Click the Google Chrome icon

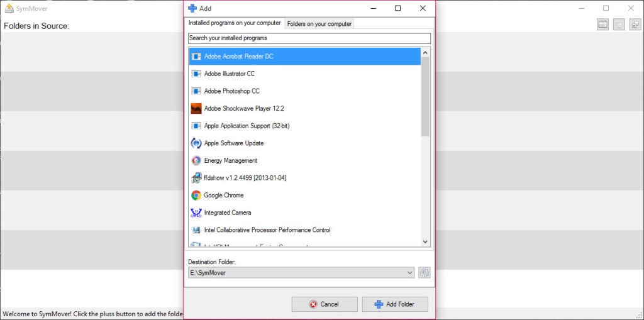tap(196, 195)
